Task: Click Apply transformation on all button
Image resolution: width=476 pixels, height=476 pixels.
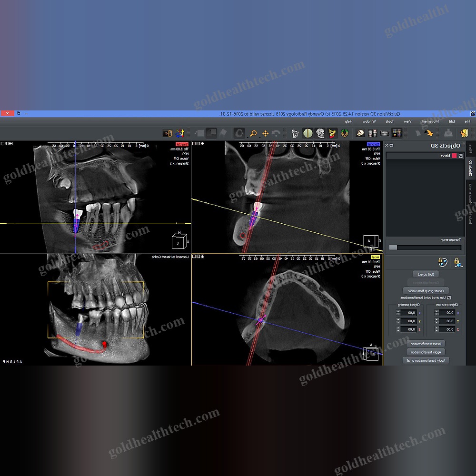Action: click(x=426, y=360)
